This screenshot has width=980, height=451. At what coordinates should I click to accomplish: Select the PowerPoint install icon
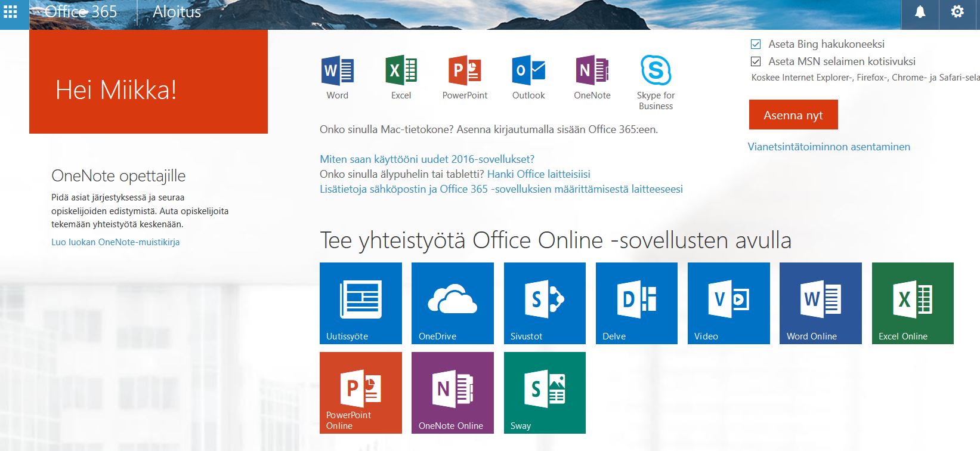tap(465, 71)
